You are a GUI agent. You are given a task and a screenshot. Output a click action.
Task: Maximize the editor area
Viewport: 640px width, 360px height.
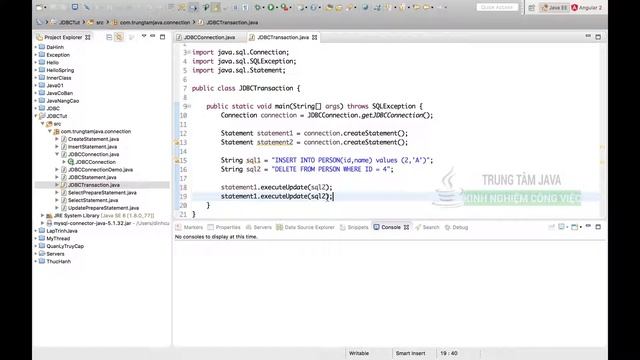[x=598, y=37]
